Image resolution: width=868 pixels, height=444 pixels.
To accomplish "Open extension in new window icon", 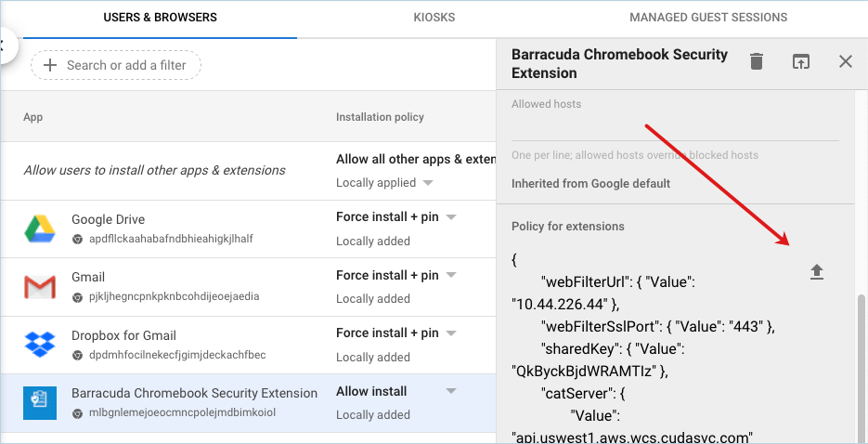I will (800, 61).
